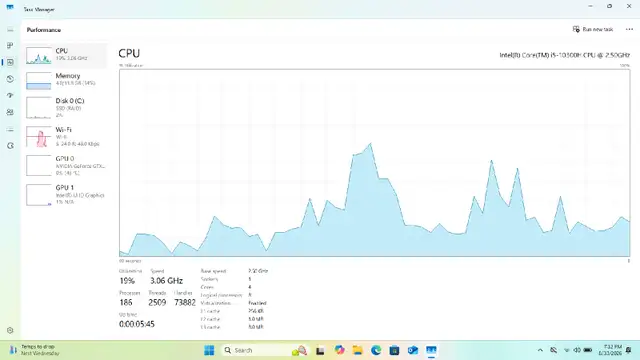Open Outlook from the taskbar
The image size is (640, 360).
(413, 350)
